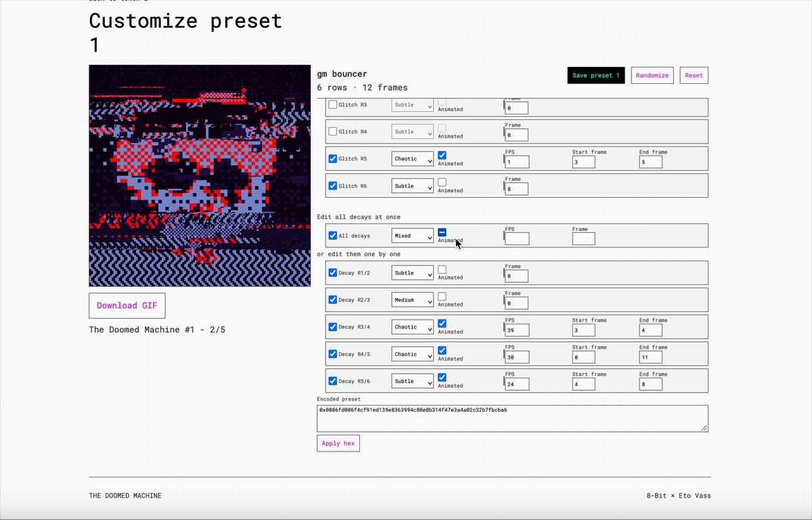Open the Glitch R5 Chaotic dropdown
812x520 pixels.
click(413, 159)
